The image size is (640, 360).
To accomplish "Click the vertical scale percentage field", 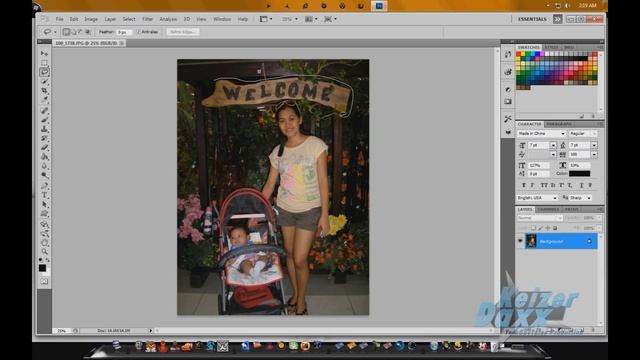I will click(x=539, y=165).
